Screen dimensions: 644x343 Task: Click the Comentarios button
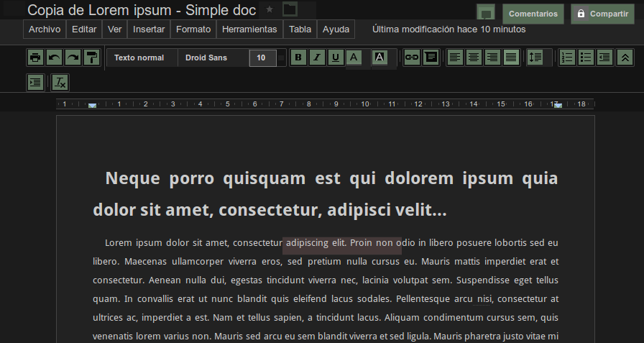[x=533, y=14]
